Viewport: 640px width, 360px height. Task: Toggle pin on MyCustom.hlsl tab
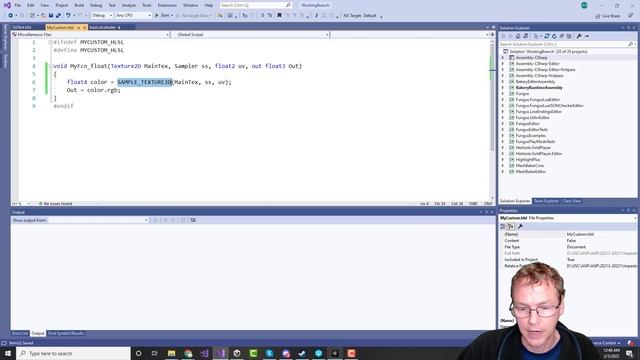coord(78,28)
